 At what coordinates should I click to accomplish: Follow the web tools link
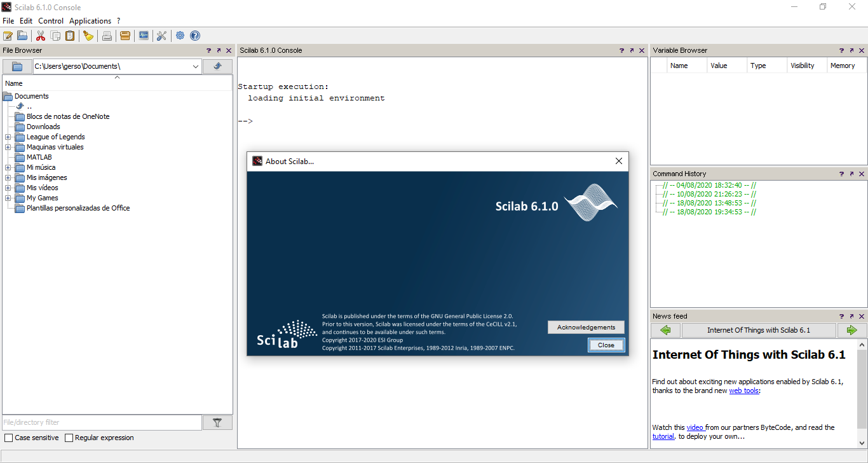tap(743, 390)
